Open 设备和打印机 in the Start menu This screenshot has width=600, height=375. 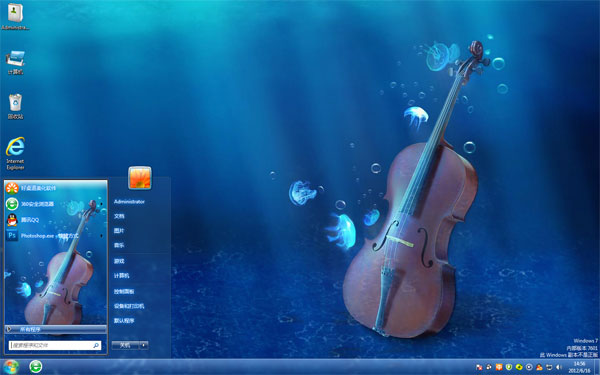pos(129,306)
